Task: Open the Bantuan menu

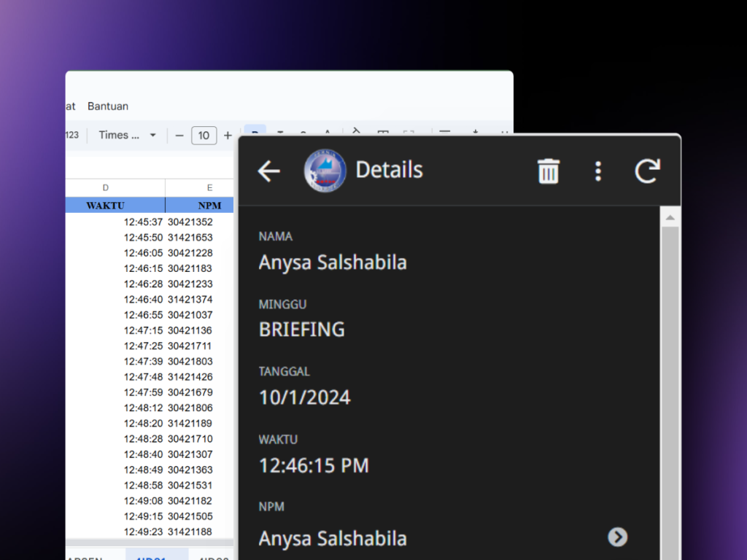Action: point(108,106)
